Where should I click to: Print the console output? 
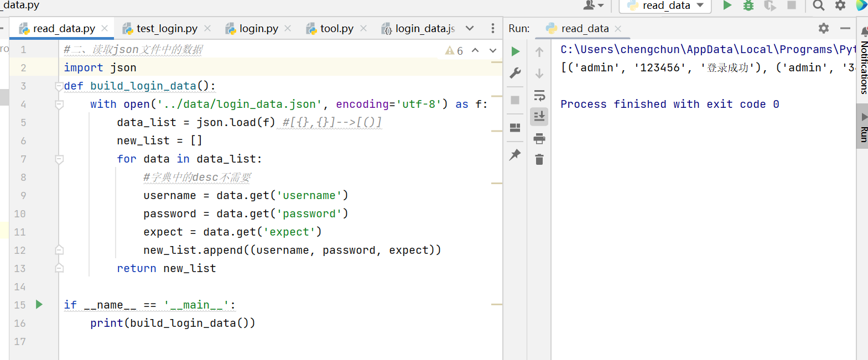(539, 138)
